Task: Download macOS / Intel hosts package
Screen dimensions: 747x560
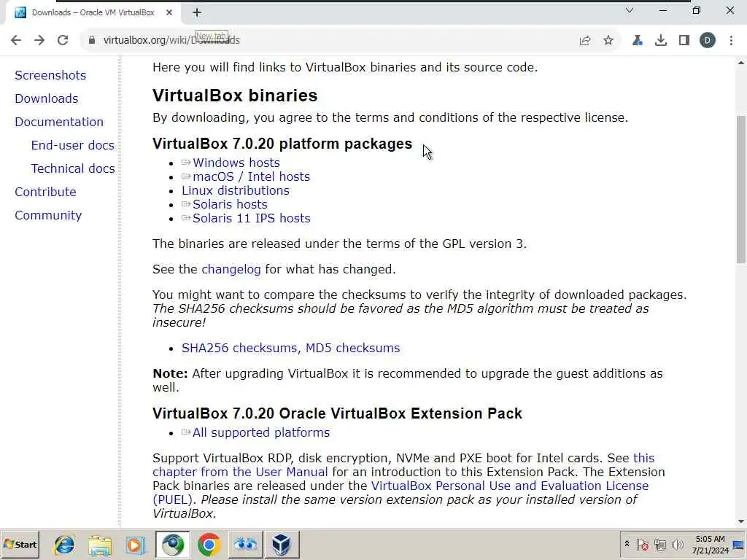Action: pyautogui.click(x=251, y=176)
